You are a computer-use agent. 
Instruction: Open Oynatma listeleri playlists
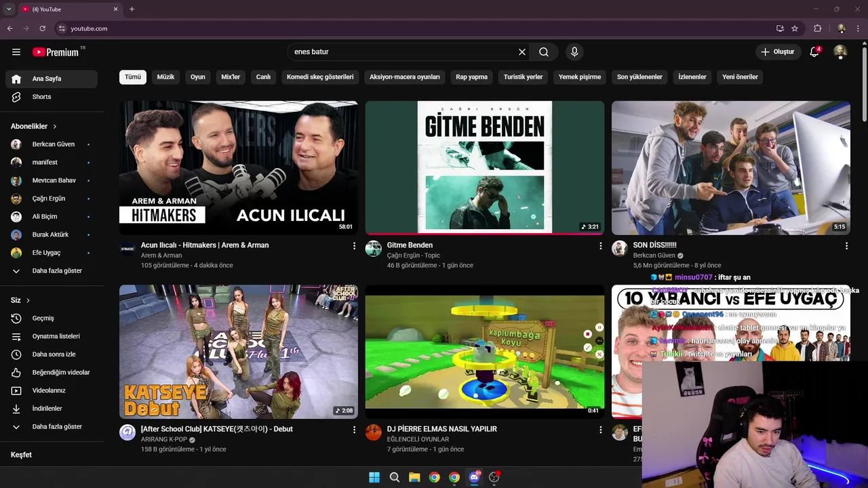(x=52, y=336)
